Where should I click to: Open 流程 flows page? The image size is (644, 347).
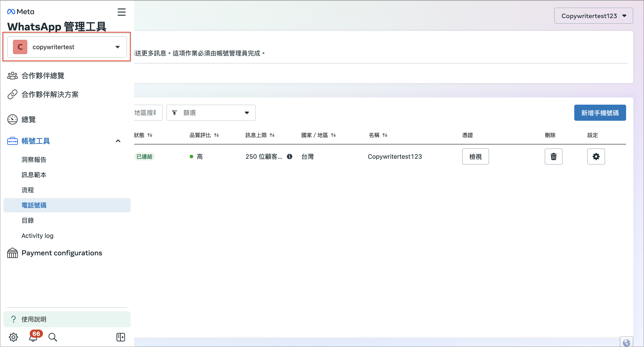[x=28, y=190]
